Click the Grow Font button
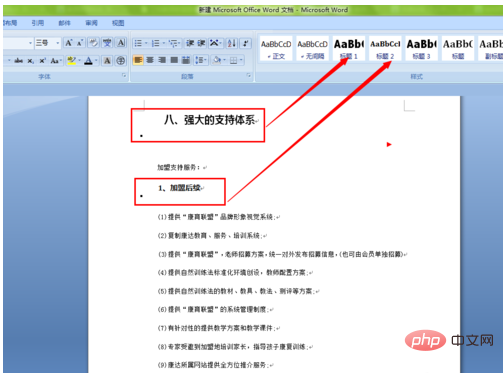Viewport: 504px width, 373px height. point(69,43)
